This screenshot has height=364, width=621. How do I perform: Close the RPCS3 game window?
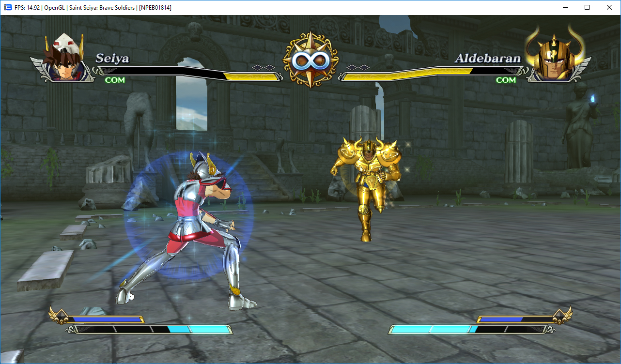609,7
